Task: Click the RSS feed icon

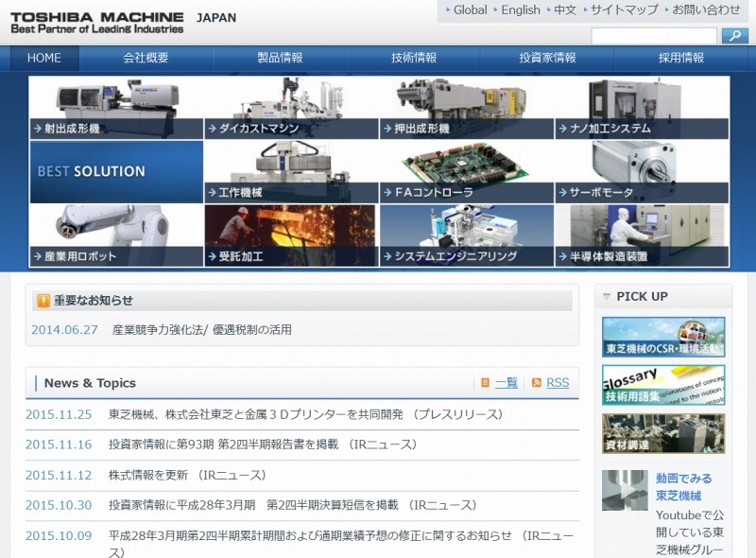Action: pos(536,383)
